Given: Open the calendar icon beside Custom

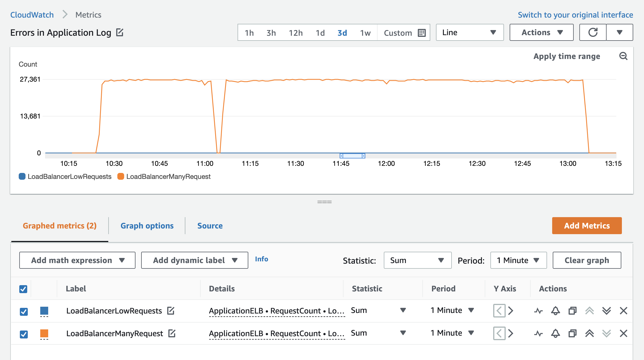Looking at the screenshot, I should [421, 33].
